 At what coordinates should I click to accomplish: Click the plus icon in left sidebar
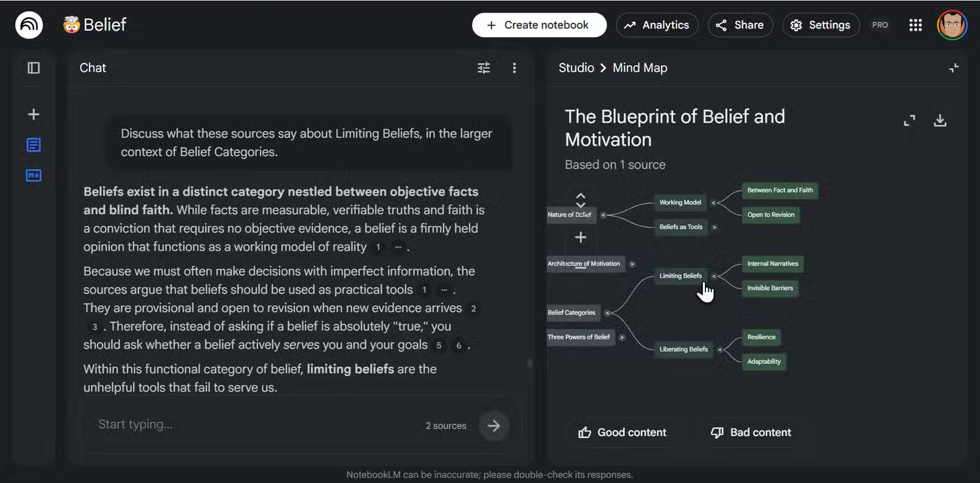[33, 115]
